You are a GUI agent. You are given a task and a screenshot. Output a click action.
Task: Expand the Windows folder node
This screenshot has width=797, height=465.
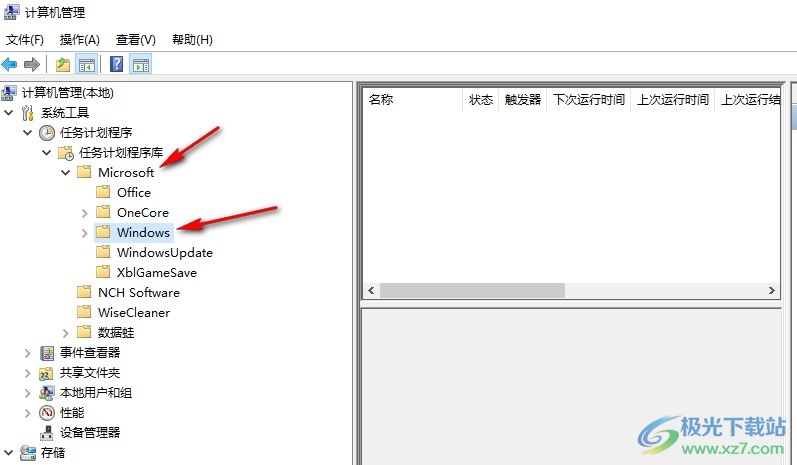[85, 233]
